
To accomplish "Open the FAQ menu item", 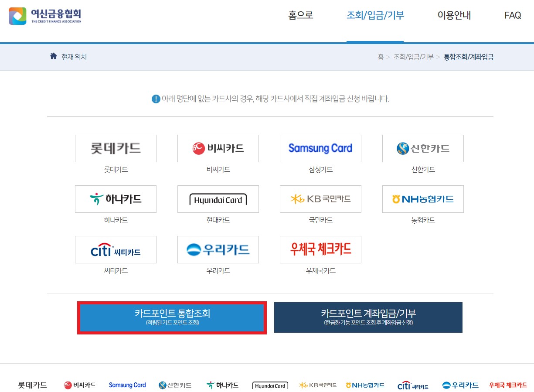I will pyautogui.click(x=512, y=15).
